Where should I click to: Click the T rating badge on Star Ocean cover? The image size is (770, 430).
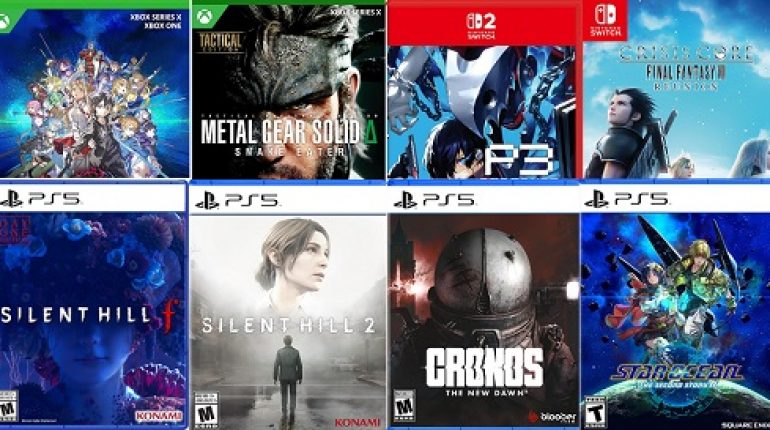(x=594, y=412)
